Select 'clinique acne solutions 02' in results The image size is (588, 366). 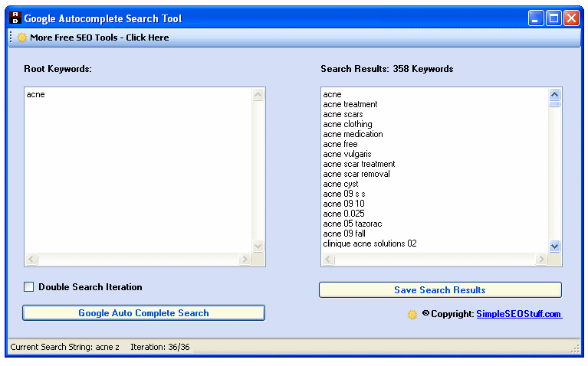[x=370, y=243]
